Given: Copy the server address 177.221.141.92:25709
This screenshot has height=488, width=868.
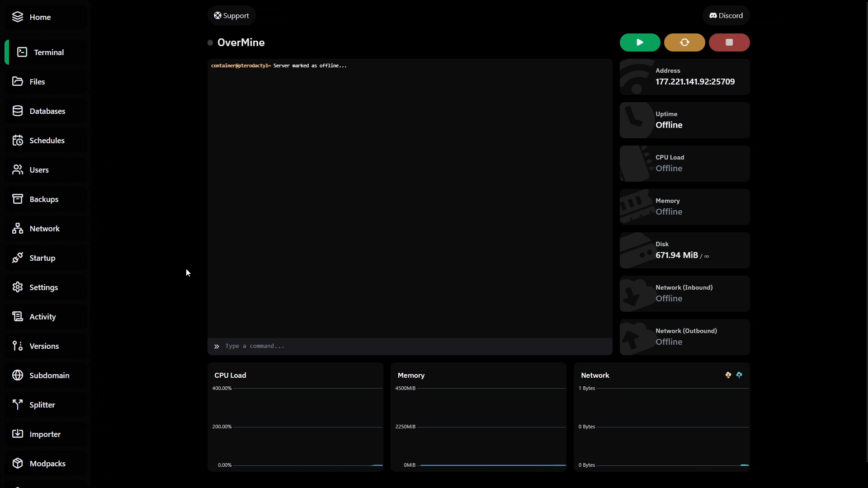Looking at the screenshot, I should [x=695, y=82].
